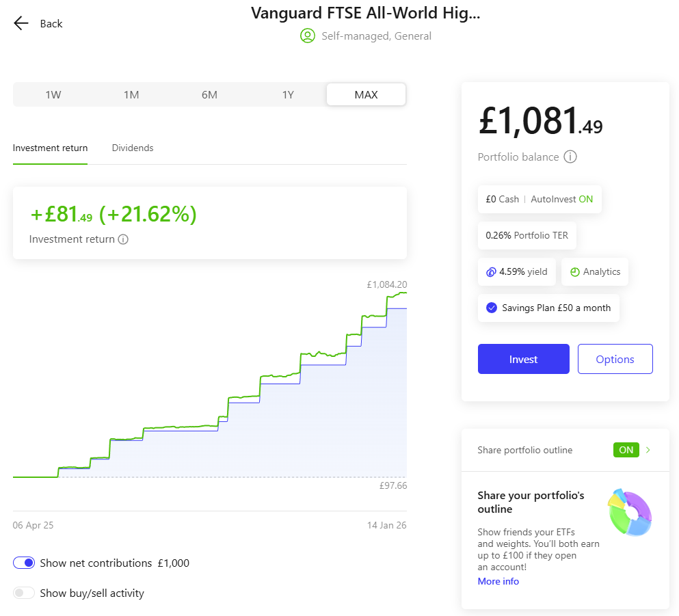Click the colorful portfolio donut graphic
This screenshot has height=616, width=679.
[x=630, y=513]
